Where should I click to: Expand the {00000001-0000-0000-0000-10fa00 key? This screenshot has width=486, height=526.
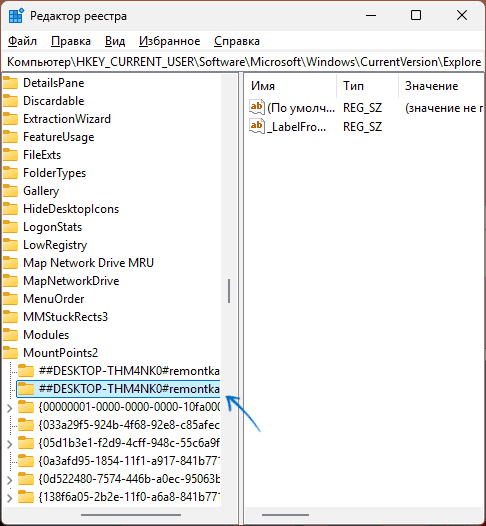click(10, 408)
